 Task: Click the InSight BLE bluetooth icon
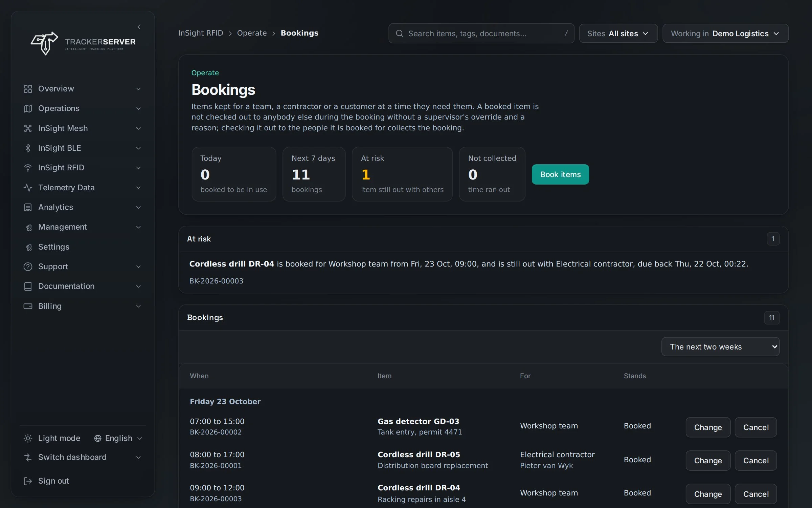click(x=28, y=148)
